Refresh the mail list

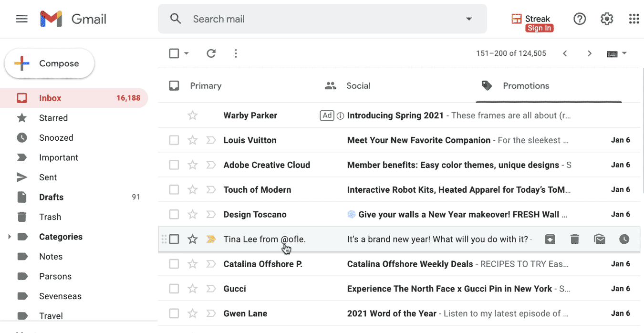pos(211,53)
